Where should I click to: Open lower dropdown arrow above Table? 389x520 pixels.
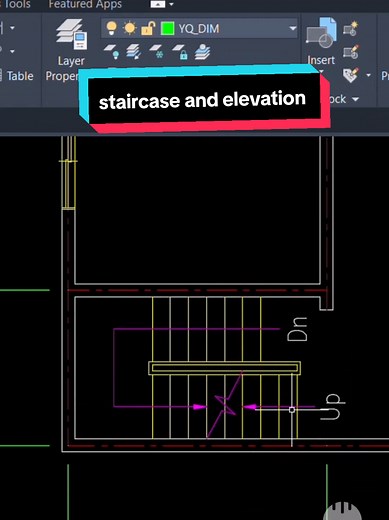(x=12, y=51)
